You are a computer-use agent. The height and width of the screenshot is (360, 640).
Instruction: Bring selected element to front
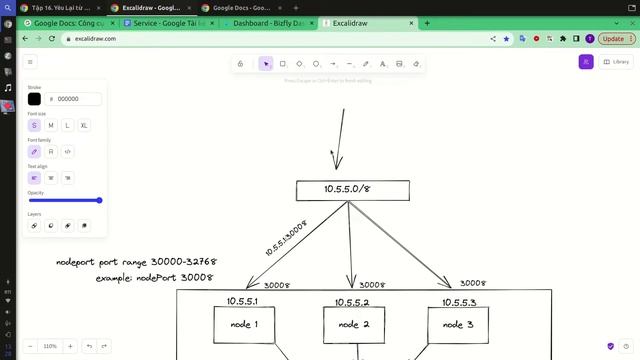click(84, 226)
